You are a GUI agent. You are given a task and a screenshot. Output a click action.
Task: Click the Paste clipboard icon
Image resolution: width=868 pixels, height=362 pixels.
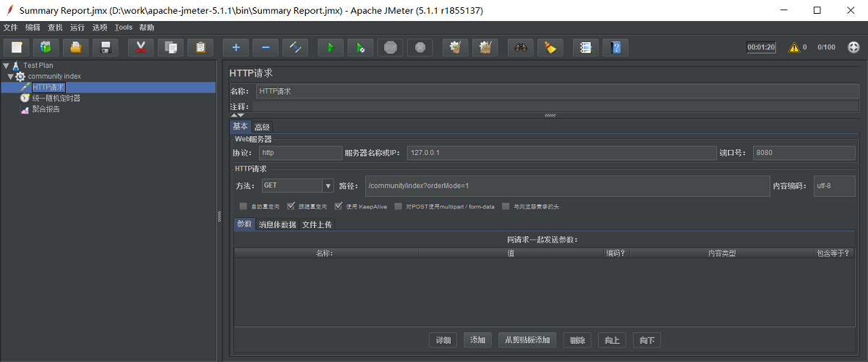click(200, 47)
